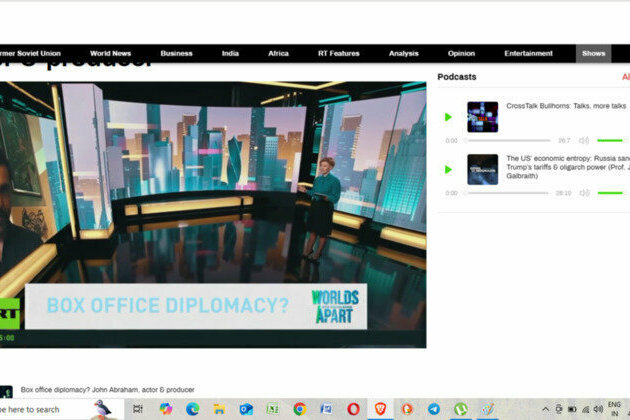Adjust CrossTalk Bullhorns podcast seek bar

point(507,141)
